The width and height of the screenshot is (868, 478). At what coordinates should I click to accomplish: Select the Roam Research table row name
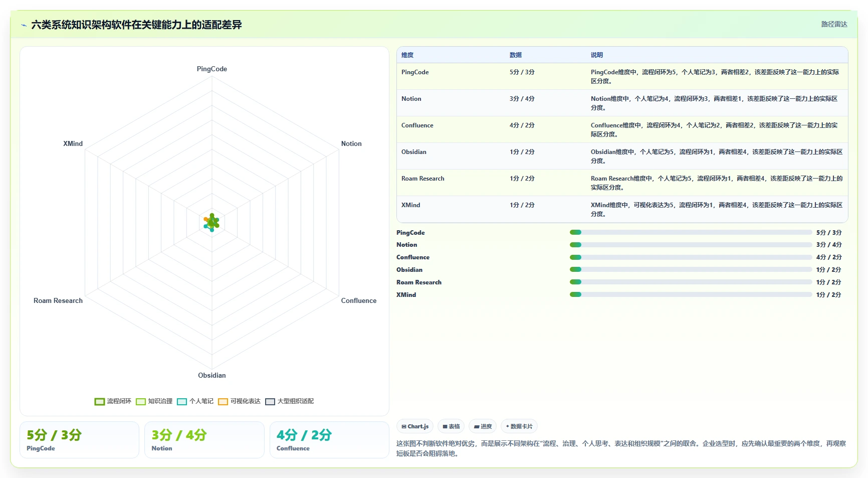(x=422, y=179)
